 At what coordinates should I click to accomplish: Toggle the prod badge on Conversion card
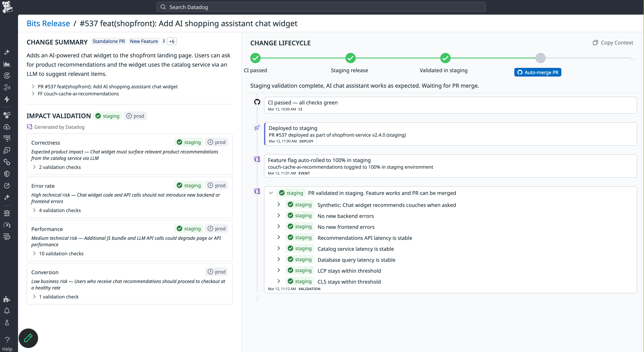[217, 272]
